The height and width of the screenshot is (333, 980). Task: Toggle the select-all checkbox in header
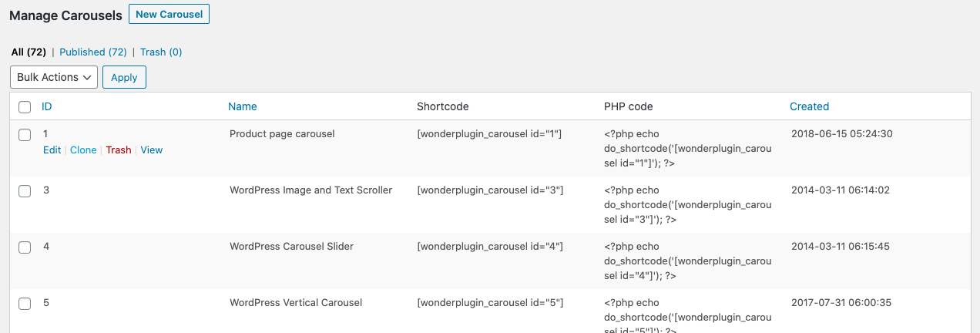click(25, 107)
